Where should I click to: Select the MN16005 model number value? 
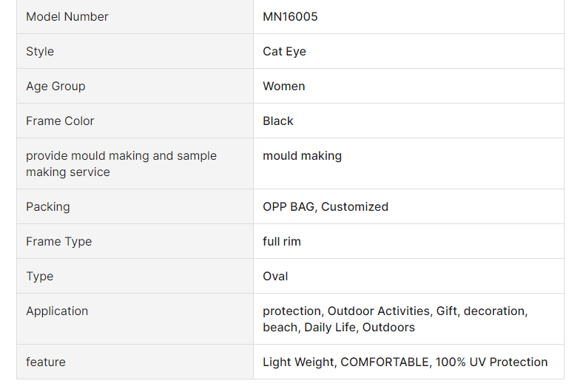(x=290, y=16)
